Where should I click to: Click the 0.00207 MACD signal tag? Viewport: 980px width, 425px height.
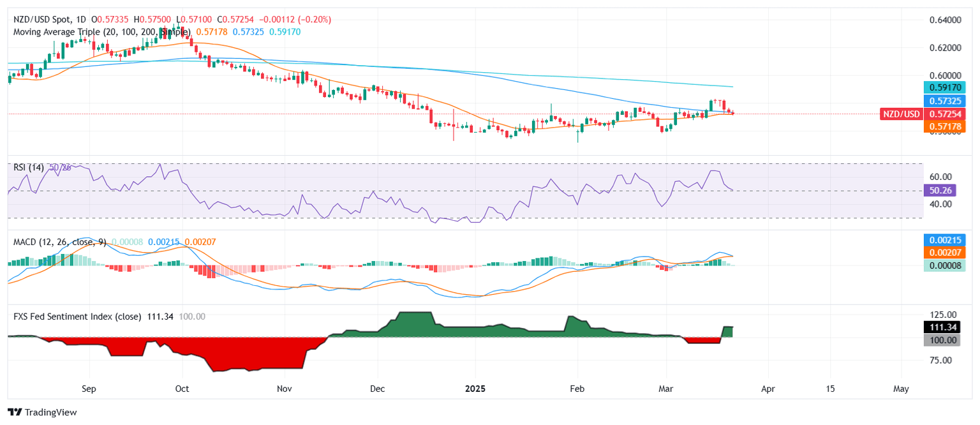944,253
